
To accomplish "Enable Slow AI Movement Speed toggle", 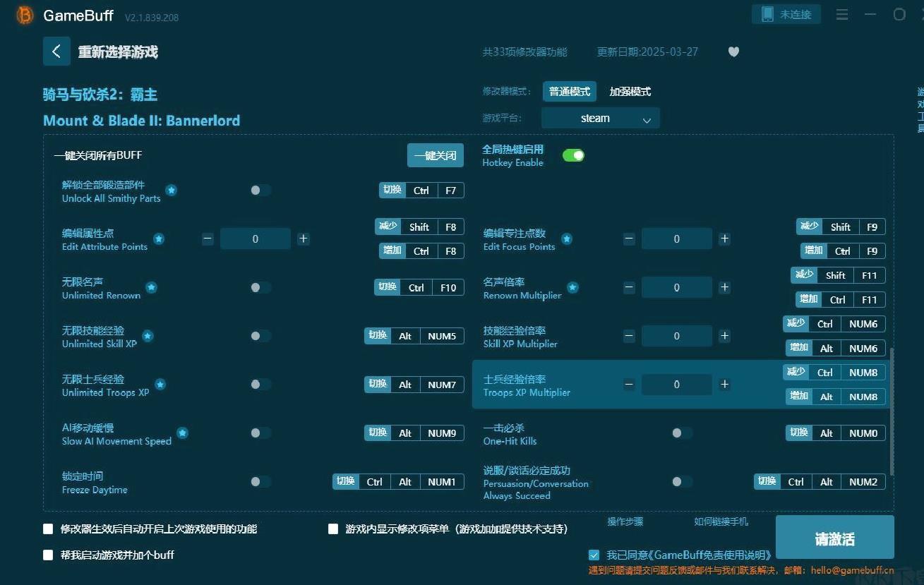I will pyautogui.click(x=260, y=433).
